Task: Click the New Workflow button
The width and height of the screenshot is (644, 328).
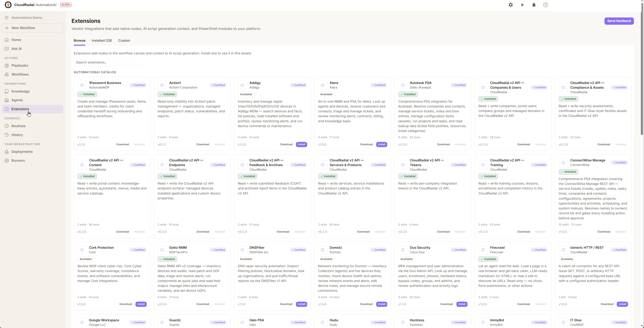Action: tap(32, 28)
